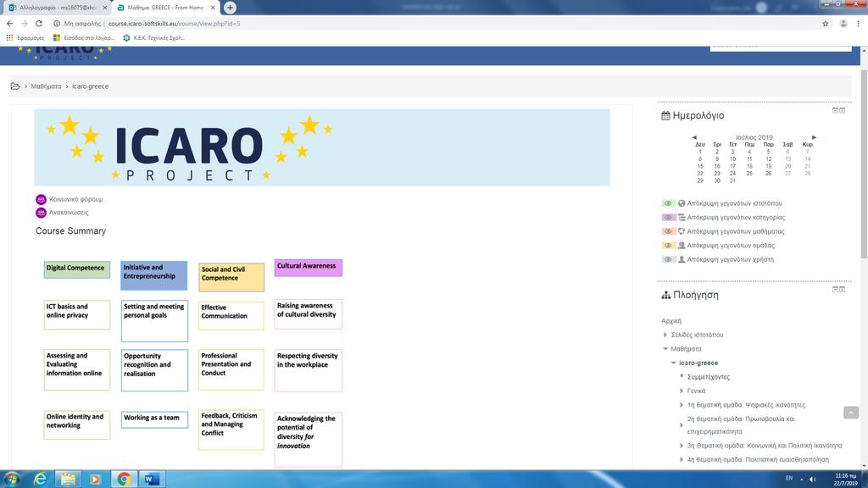The height and width of the screenshot is (488, 868).
Task: Click the course search field
Action: [781, 47]
